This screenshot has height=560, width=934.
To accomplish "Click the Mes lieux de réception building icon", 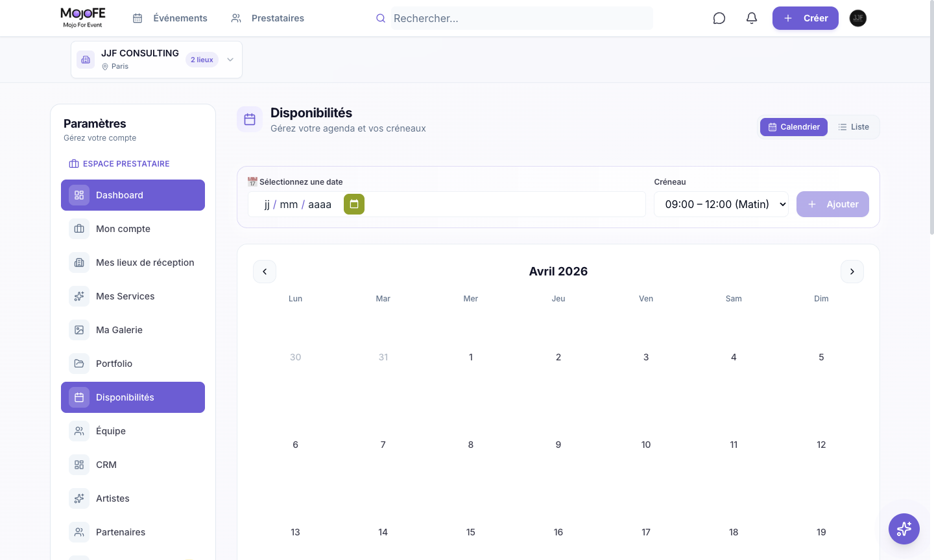I will pyautogui.click(x=79, y=262).
